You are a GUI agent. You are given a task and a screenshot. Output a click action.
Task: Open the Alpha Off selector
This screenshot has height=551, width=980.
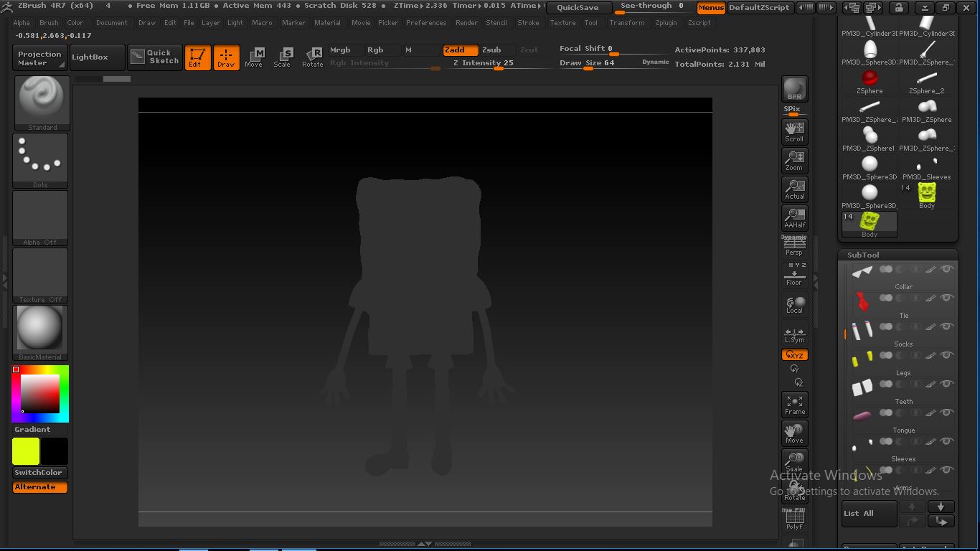pos(40,218)
